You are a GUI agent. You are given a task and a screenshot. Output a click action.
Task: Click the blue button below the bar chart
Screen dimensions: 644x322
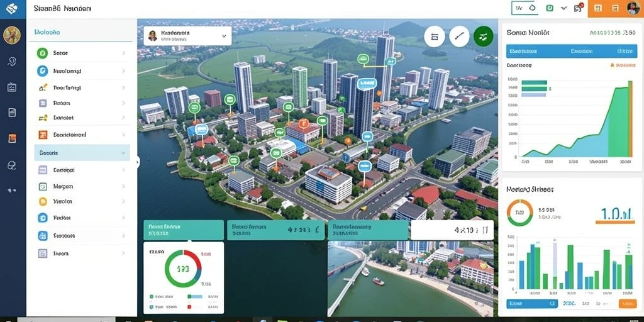point(532,304)
